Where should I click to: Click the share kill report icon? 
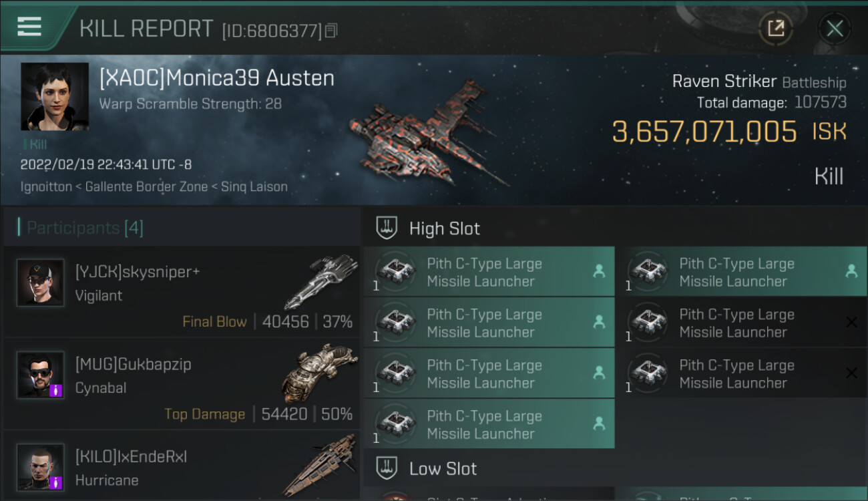click(x=775, y=29)
